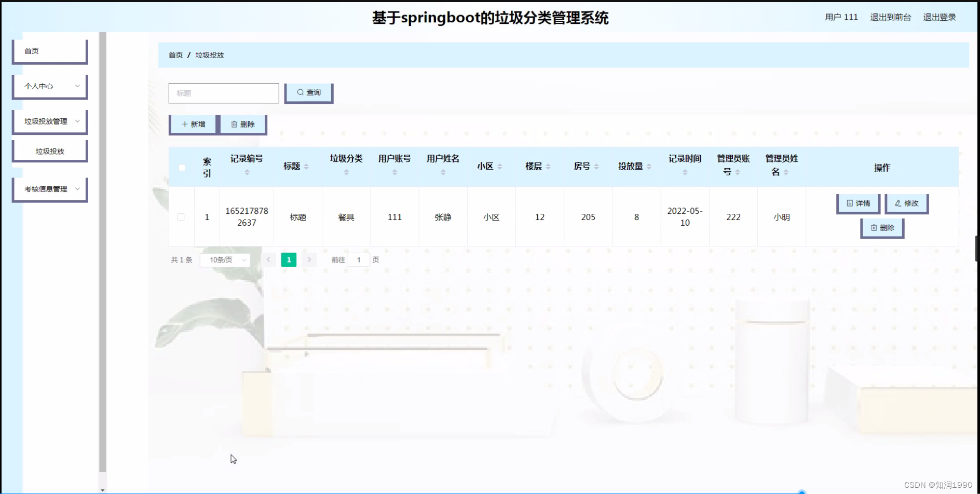Click the plus icon to 新增 record
The width and height of the screenshot is (980, 494).
point(184,124)
